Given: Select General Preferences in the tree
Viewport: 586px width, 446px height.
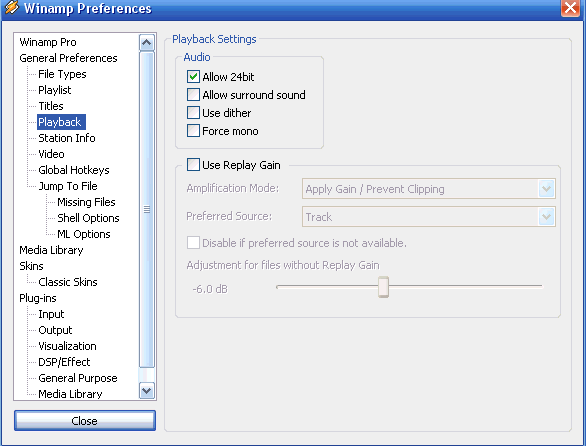Looking at the screenshot, I should coord(68,58).
